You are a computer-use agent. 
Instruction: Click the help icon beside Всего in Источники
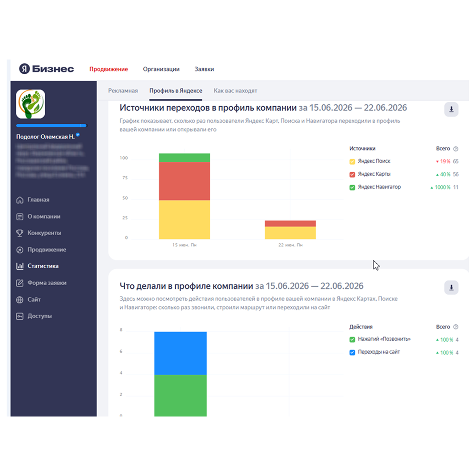pyautogui.click(x=456, y=149)
